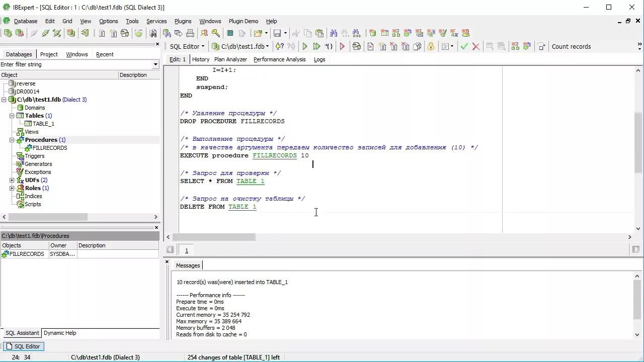Viewport: 644px width, 362px height.
Task: Click inside the Enter filter string field
Action: (x=75, y=64)
